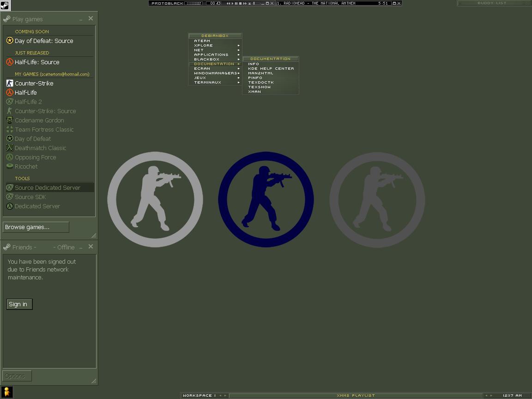The height and width of the screenshot is (399, 532).
Task: Expand the Net submenu
Action: point(215,50)
